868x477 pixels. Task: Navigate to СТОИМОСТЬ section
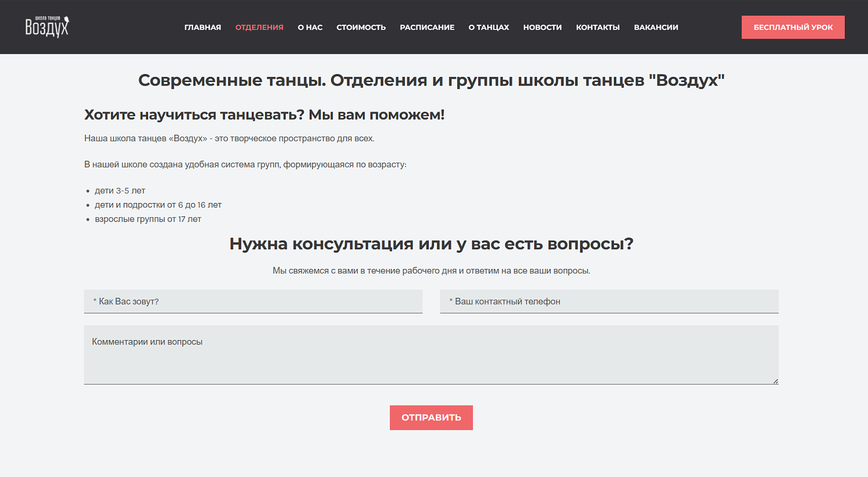361,27
